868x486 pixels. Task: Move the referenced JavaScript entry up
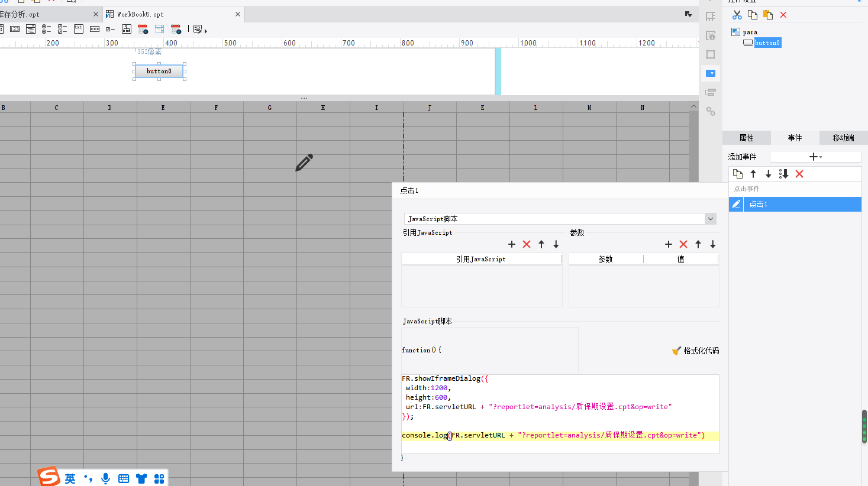click(x=541, y=244)
